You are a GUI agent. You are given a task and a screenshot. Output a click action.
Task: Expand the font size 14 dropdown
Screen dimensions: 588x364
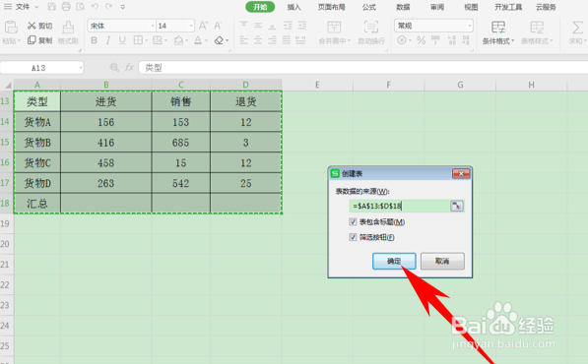(191, 26)
